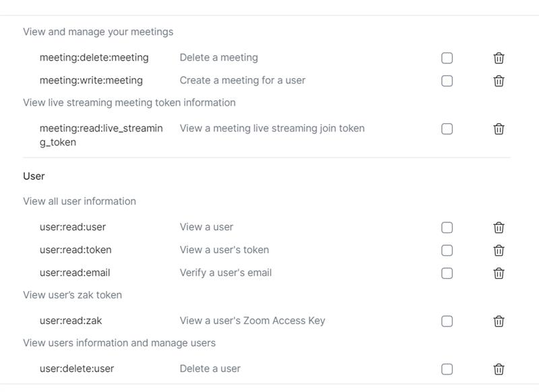This screenshot has height=392, width=539.
Task: Click the View all user information group label
Action: pos(80,201)
